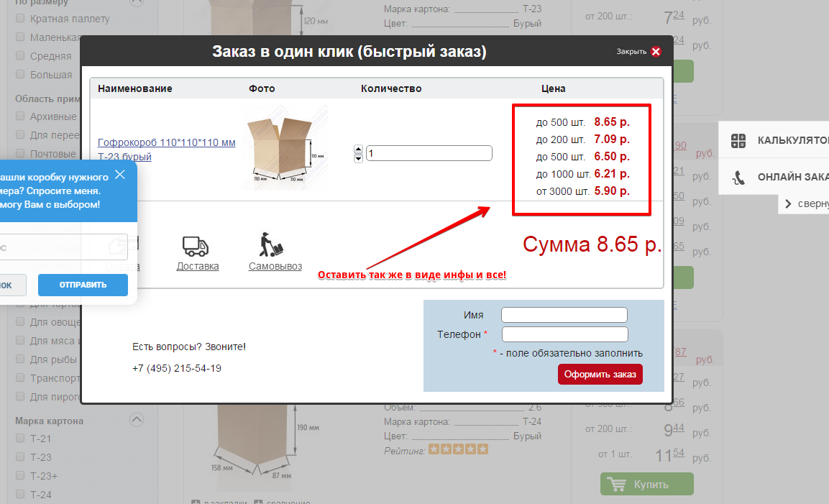Open the Калькулятор calculator icon
Image resolution: width=829 pixels, height=504 pixels.
[x=738, y=140]
